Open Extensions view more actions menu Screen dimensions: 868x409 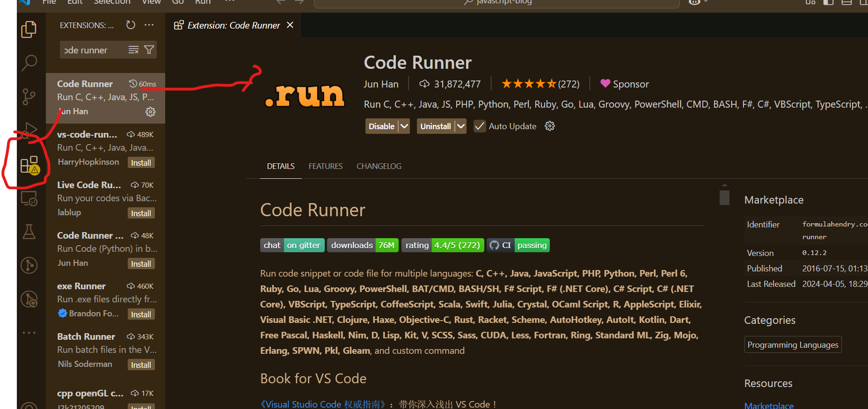click(x=149, y=25)
